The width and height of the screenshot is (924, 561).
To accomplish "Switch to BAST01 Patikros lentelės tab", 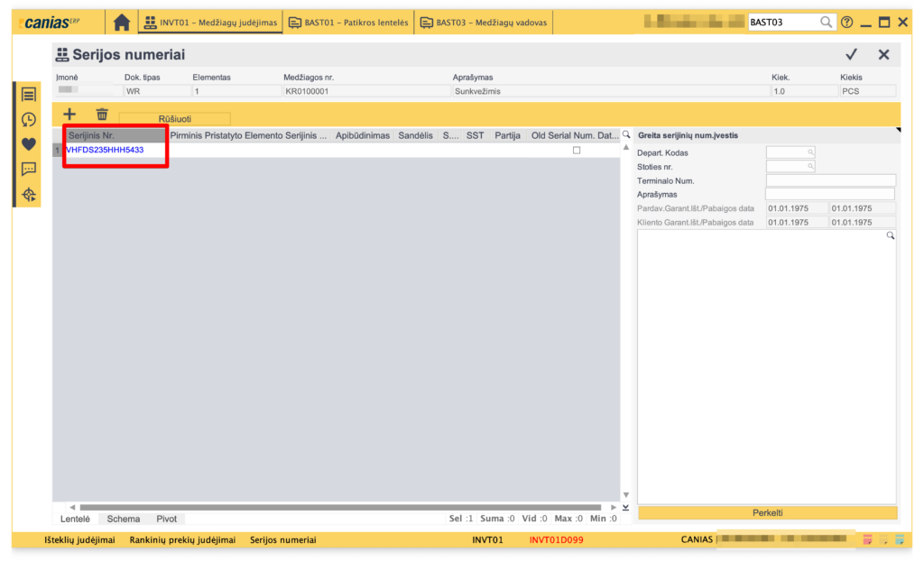I will (348, 23).
